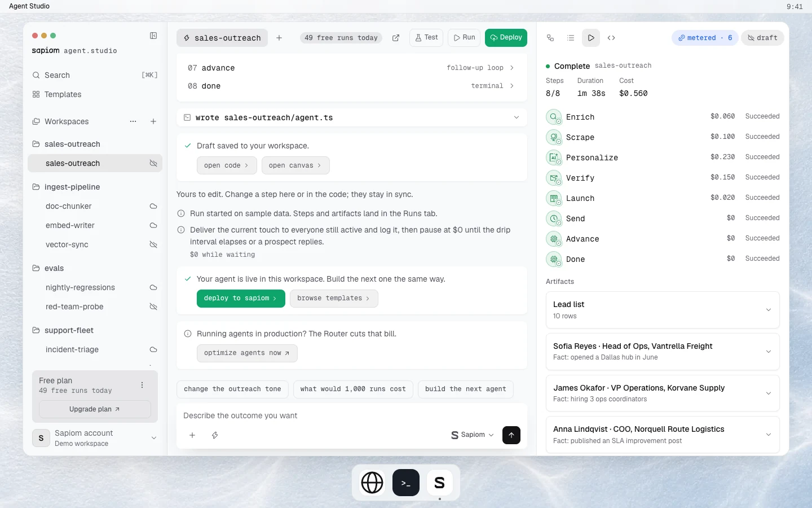Image resolution: width=812 pixels, height=508 pixels.
Task: Open the Sapiom model selector dropdown
Action: (x=473, y=435)
